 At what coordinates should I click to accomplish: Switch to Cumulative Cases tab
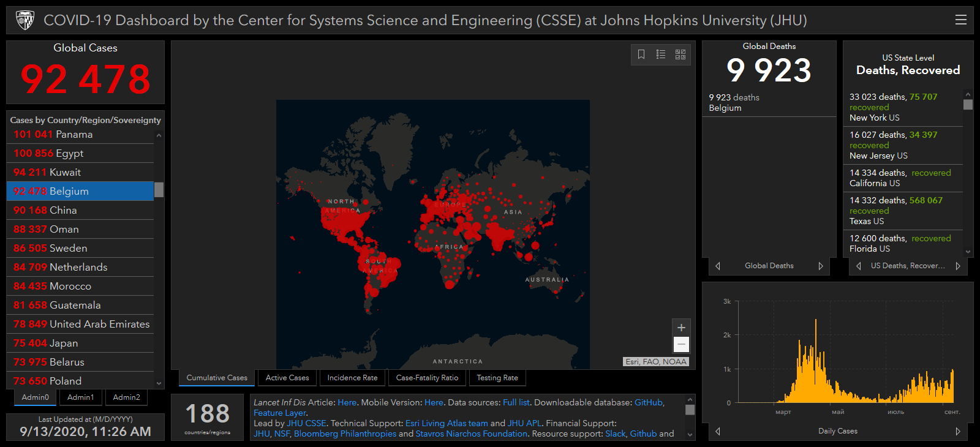click(x=217, y=378)
